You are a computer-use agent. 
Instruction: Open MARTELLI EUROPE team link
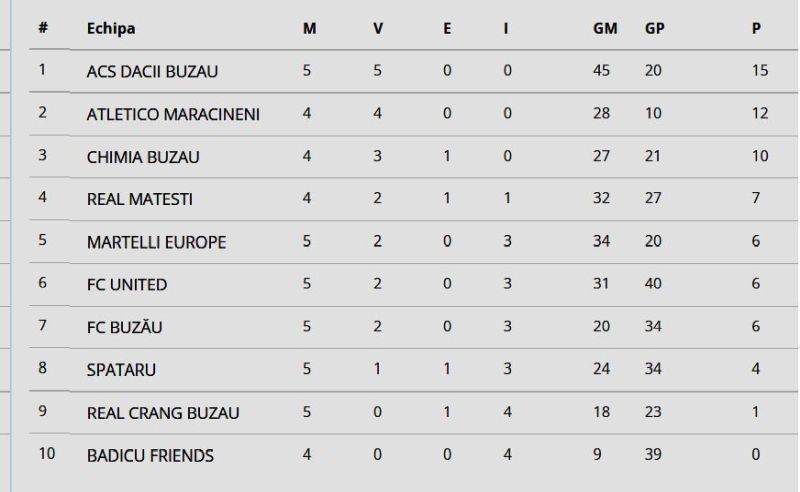click(x=156, y=242)
